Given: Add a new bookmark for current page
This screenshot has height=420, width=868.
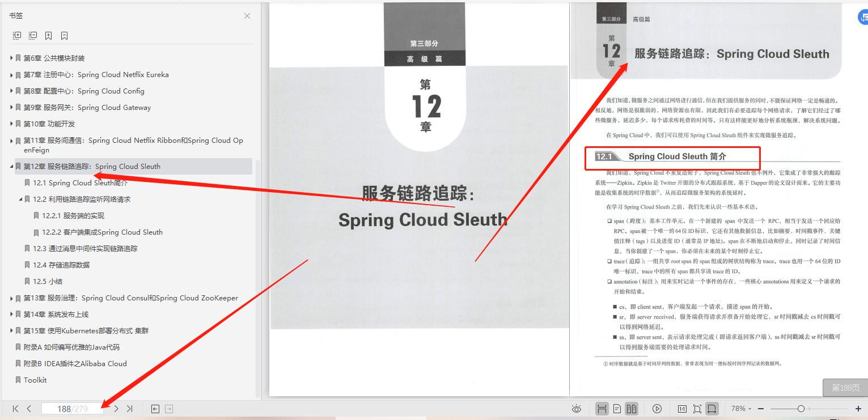Looking at the screenshot, I should click(48, 35).
